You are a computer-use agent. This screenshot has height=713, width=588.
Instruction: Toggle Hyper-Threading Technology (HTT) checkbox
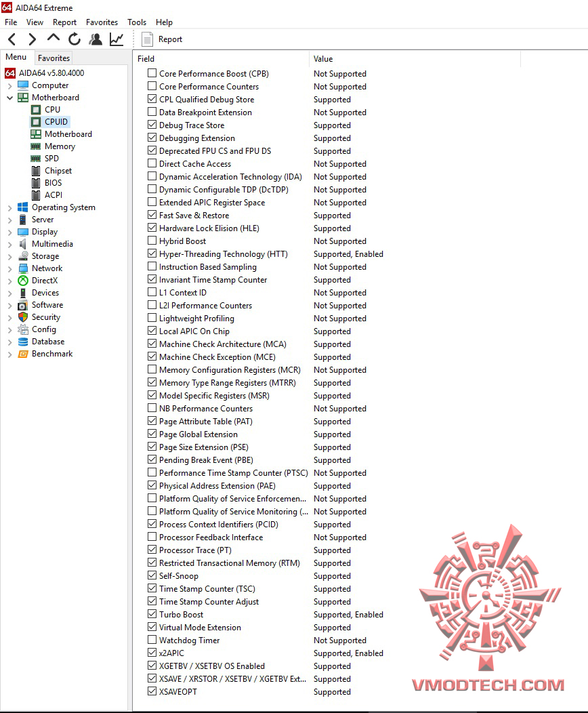point(152,253)
